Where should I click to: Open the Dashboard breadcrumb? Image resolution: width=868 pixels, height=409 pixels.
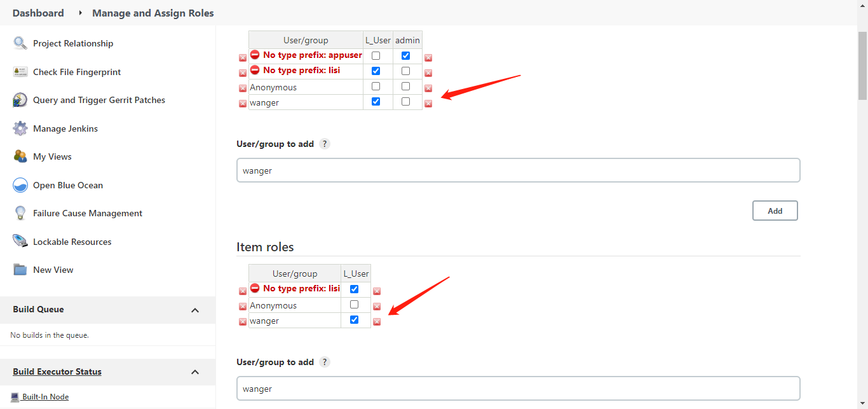(x=38, y=13)
